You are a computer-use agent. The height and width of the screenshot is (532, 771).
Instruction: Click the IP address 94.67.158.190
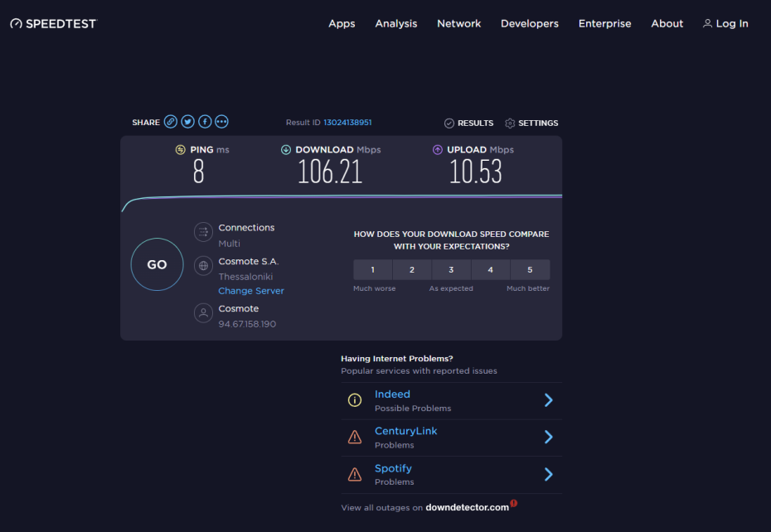(x=247, y=324)
